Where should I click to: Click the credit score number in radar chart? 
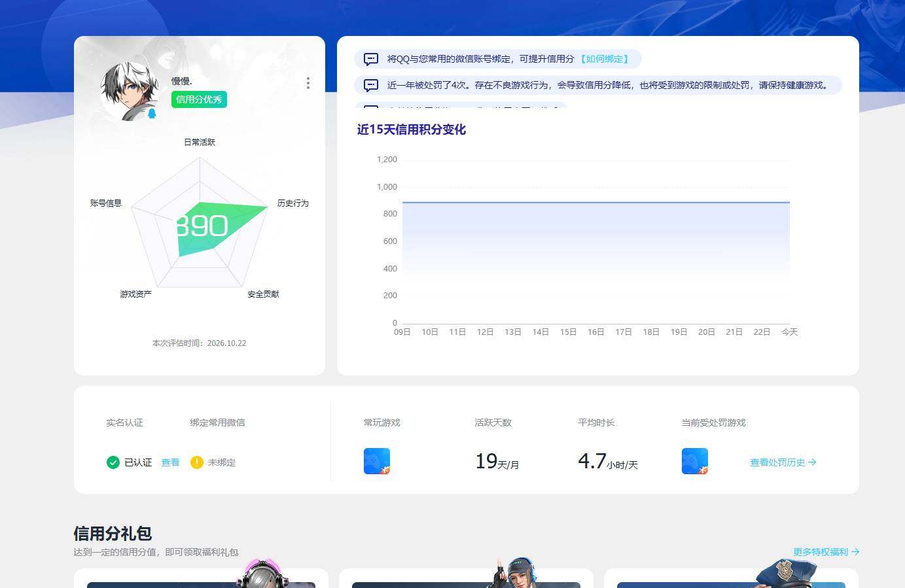(x=202, y=226)
